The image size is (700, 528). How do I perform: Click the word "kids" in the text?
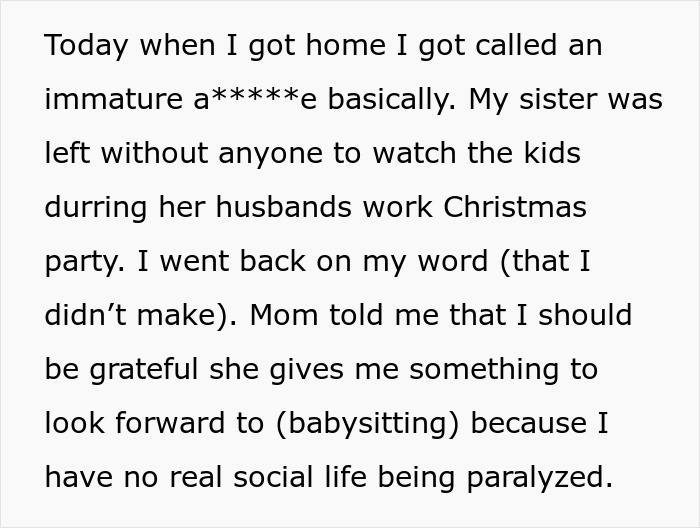click(x=548, y=155)
